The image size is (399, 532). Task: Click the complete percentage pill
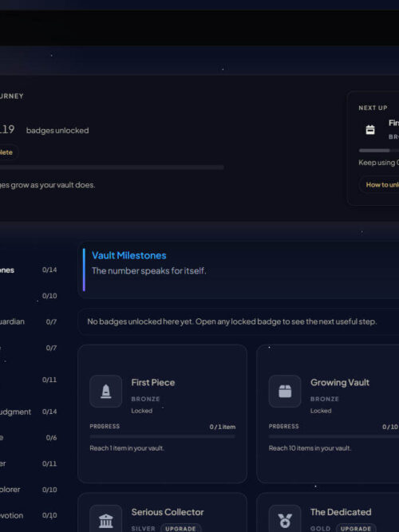pyautogui.click(x=7, y=152)
